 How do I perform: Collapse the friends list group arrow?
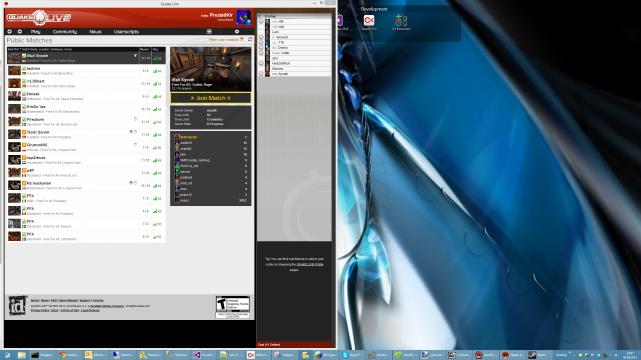pos(259,16)
